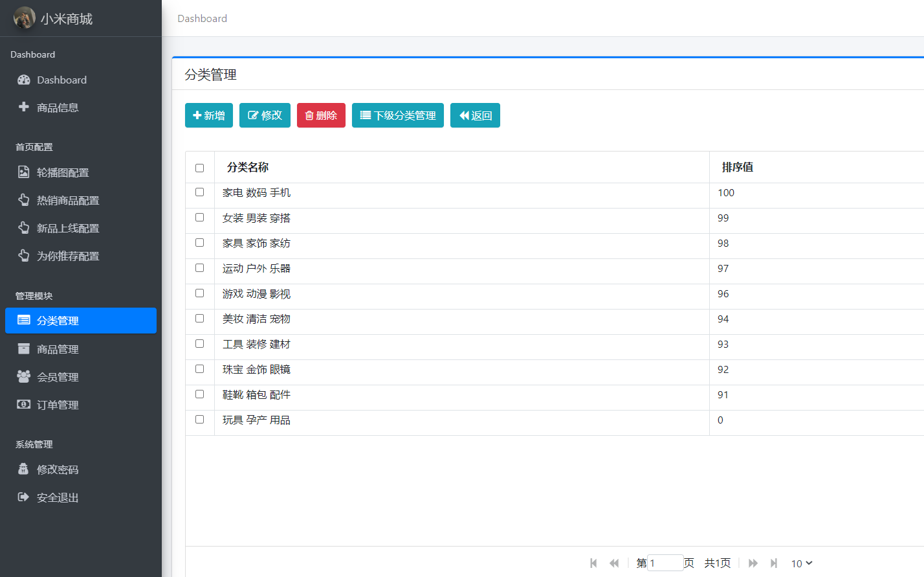Click the 小米商城 avatar logo
The height and width of the screenshot is (577, 924).
click(25, 18)
